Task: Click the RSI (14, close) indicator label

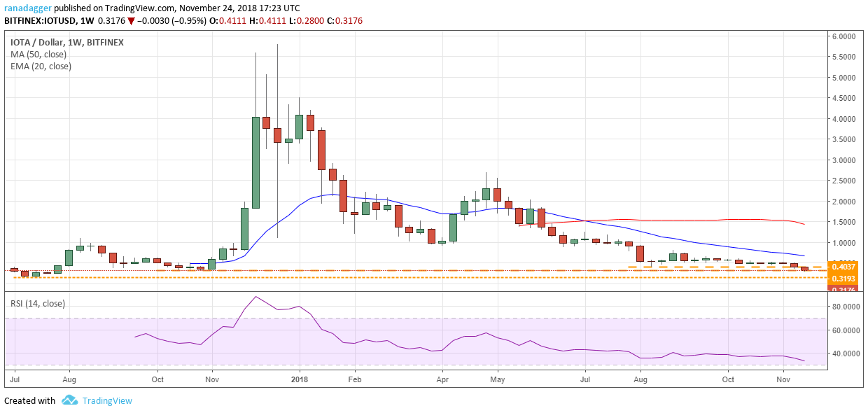Action: tap(38, 304)
